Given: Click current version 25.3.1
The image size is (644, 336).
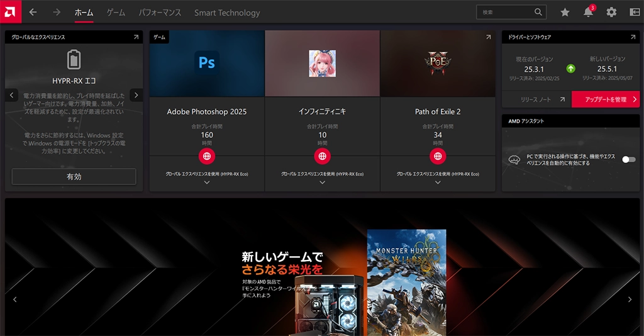Looking at the screenshot, I should (534, 69).
